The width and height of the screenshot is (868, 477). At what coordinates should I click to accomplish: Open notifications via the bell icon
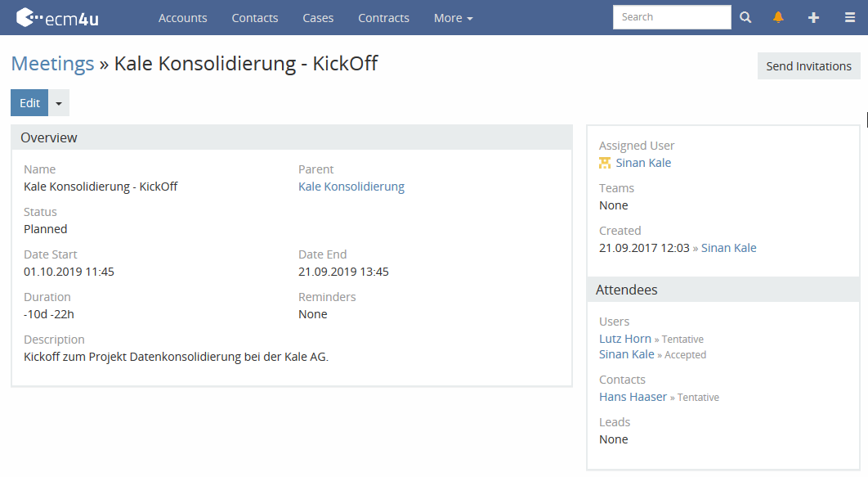pos(778,16)
